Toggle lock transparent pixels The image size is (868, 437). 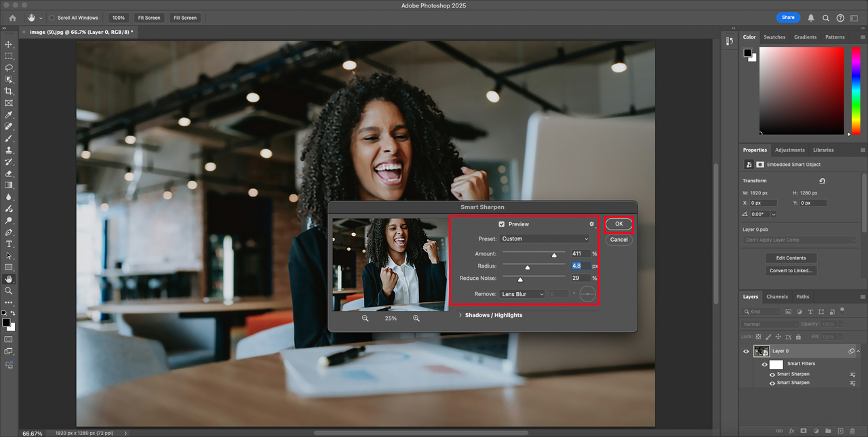pos(758,336)
